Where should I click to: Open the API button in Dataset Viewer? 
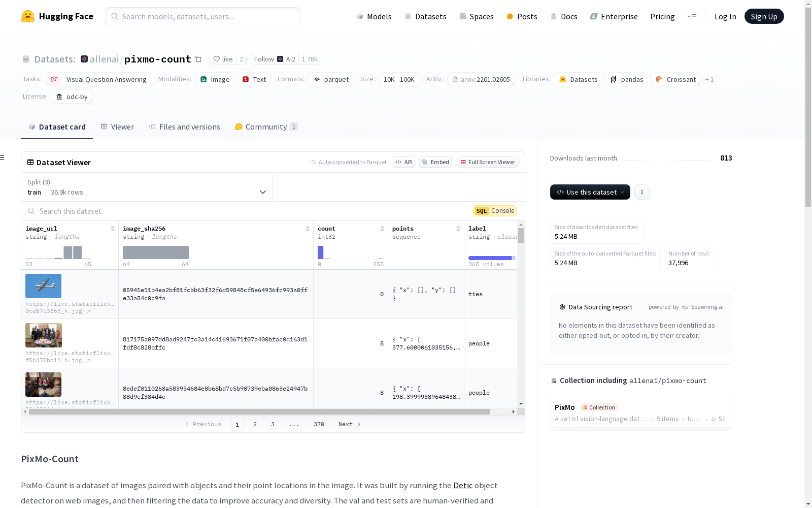coord(404,162)
